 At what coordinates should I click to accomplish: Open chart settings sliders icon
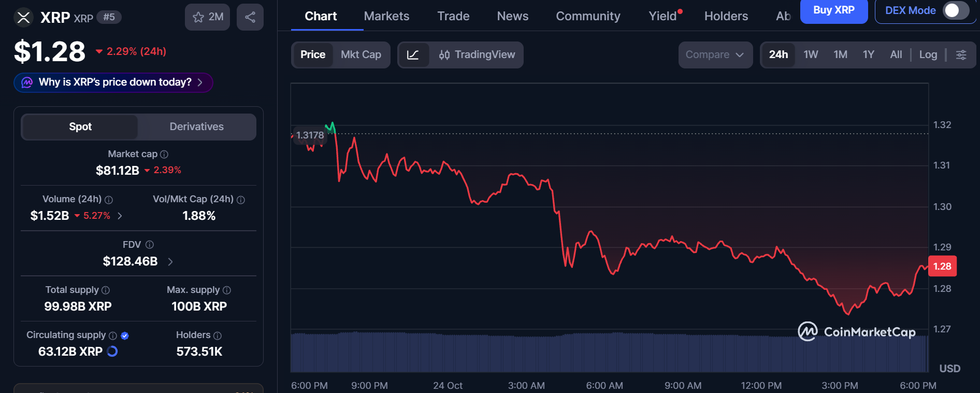point(961,55)
